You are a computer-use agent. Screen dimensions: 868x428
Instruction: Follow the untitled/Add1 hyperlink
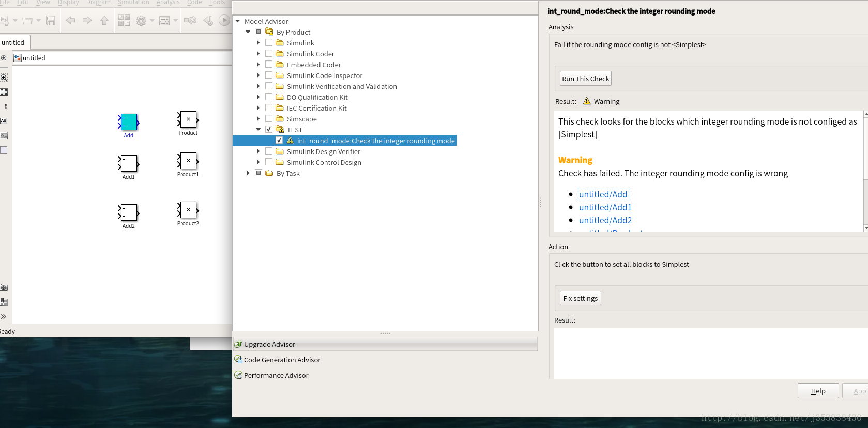pos(605,207)
